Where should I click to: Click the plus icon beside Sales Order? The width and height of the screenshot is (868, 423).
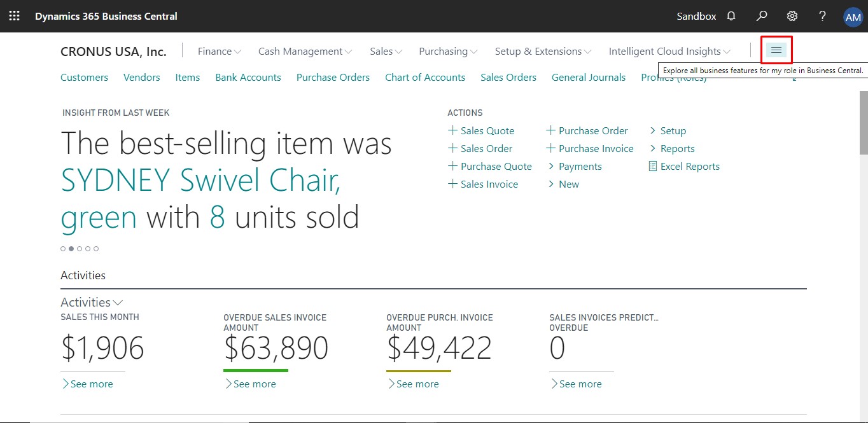click(x=452, y=148)
